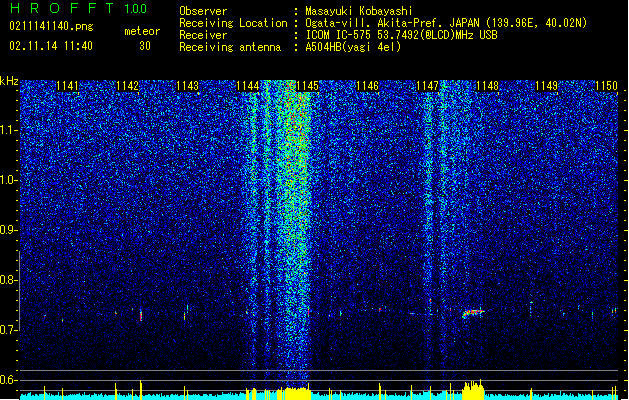
Task: Click the wide yellow power bar below 1145
Action: (297, 393)
